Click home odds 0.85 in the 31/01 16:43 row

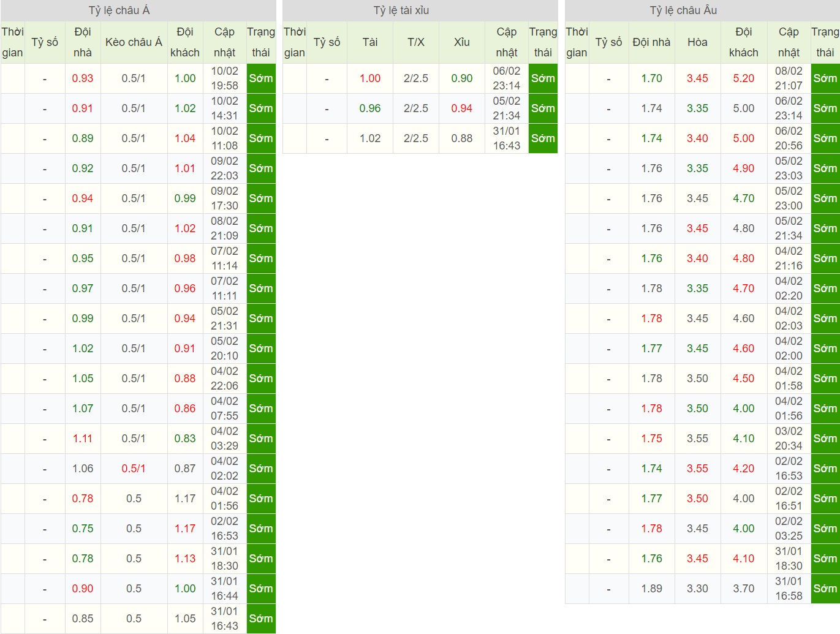click(x=83, y=619)
